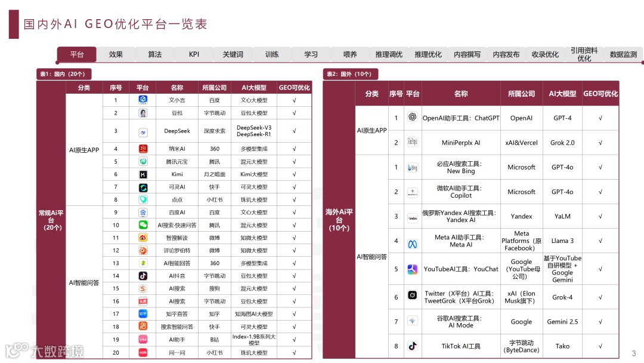Click the 字节跳动 (ByteDance) company cell

(521, 346)
